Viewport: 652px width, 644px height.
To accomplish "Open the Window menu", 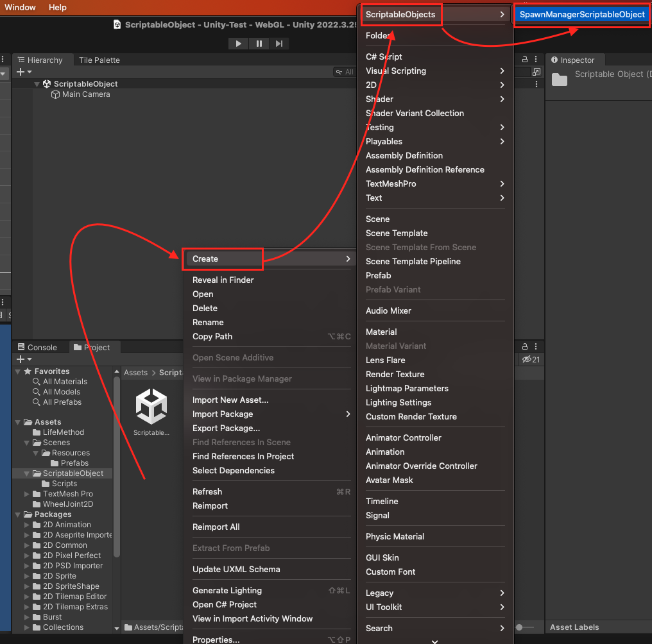I will coord(20,8).
